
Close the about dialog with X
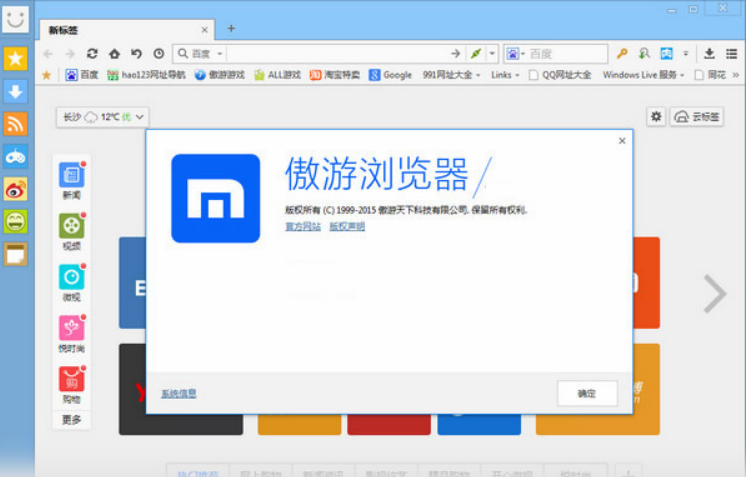[622, 141]
